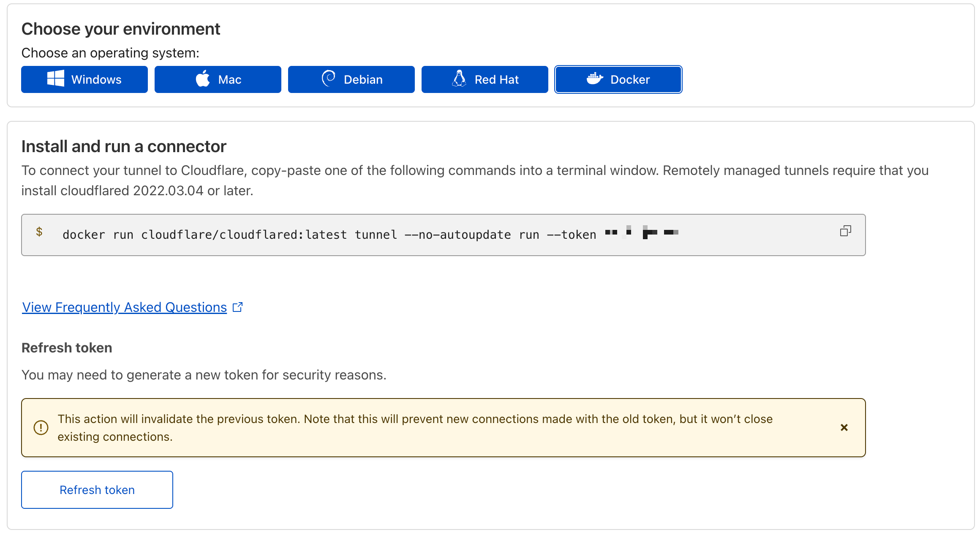Choose Mac as the operating system

coord(218,79)
